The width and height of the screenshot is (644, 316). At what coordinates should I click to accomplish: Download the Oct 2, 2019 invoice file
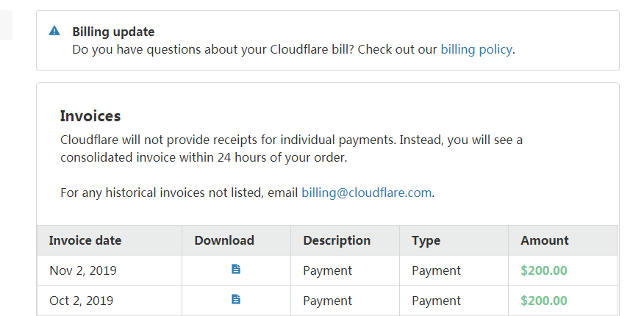pos(236,300)
